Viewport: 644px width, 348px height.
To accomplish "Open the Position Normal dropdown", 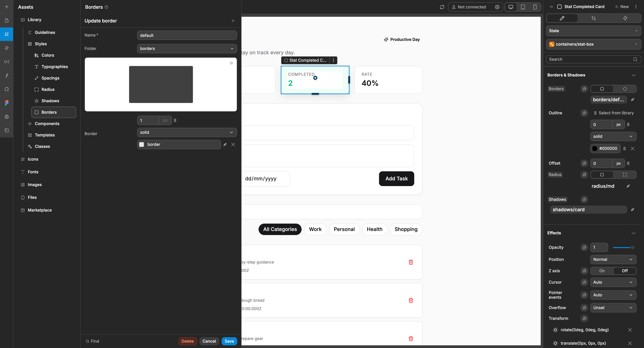I will pyautogui.click(x=613, y=259).
